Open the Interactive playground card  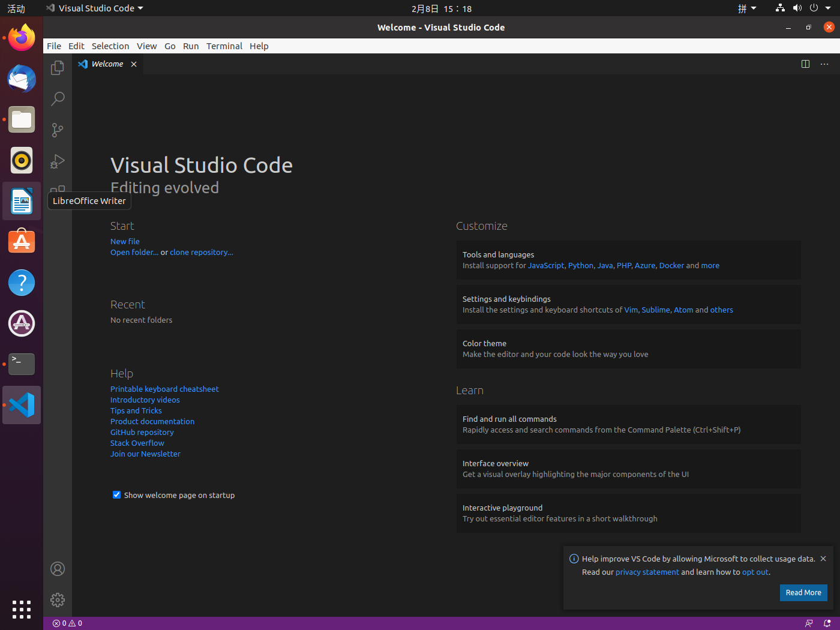[x=628, y=513]
